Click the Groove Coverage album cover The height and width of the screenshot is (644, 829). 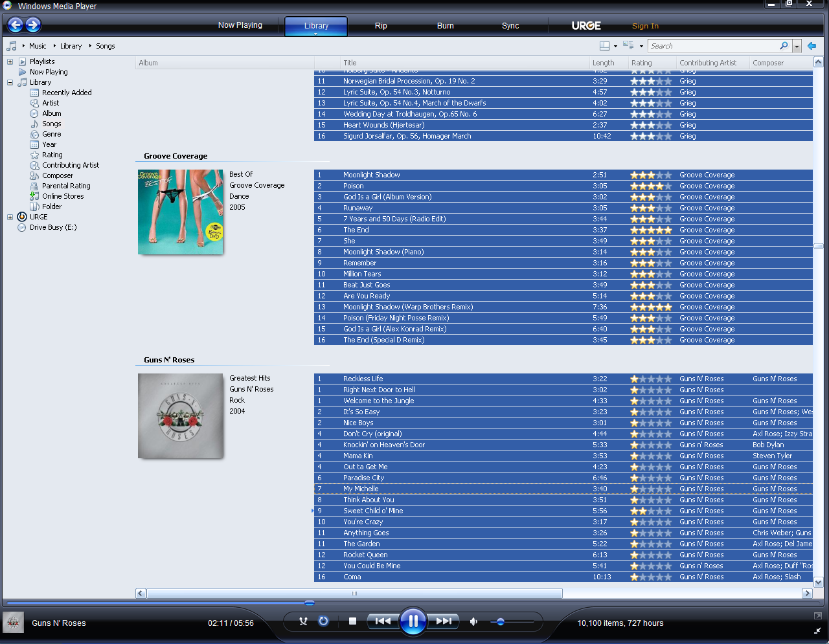[x=181, y=212]
